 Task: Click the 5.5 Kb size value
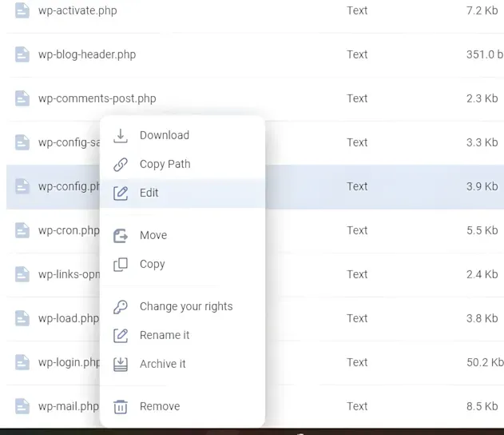(482, 230)
